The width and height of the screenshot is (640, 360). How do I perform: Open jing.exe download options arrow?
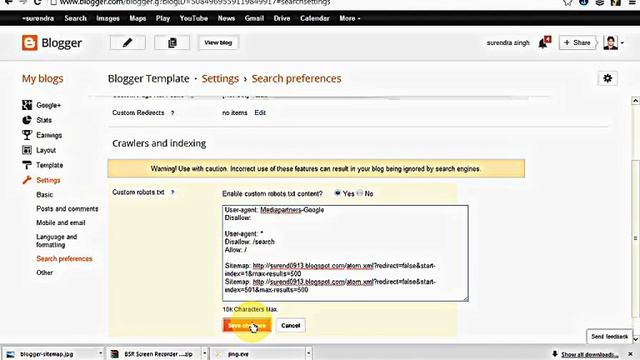[x=309, y=354]
